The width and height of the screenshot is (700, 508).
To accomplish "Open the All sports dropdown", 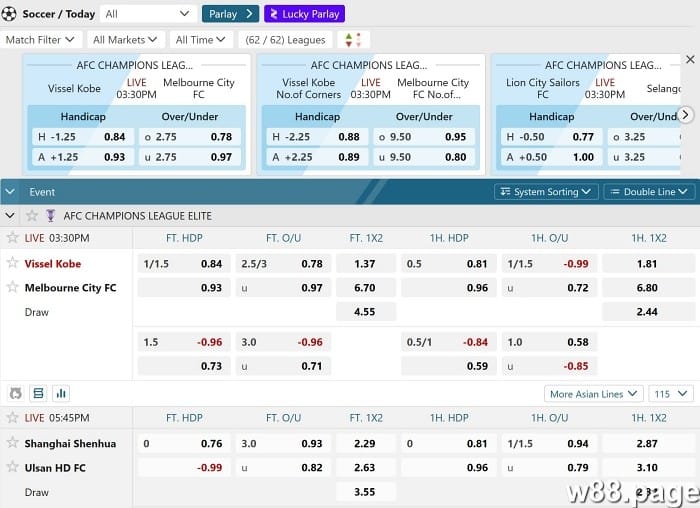I will [x=148, y=14].
